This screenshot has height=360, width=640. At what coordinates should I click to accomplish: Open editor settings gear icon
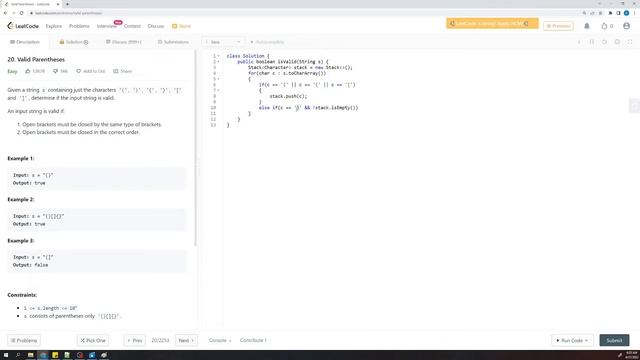(x=617, y=42)
